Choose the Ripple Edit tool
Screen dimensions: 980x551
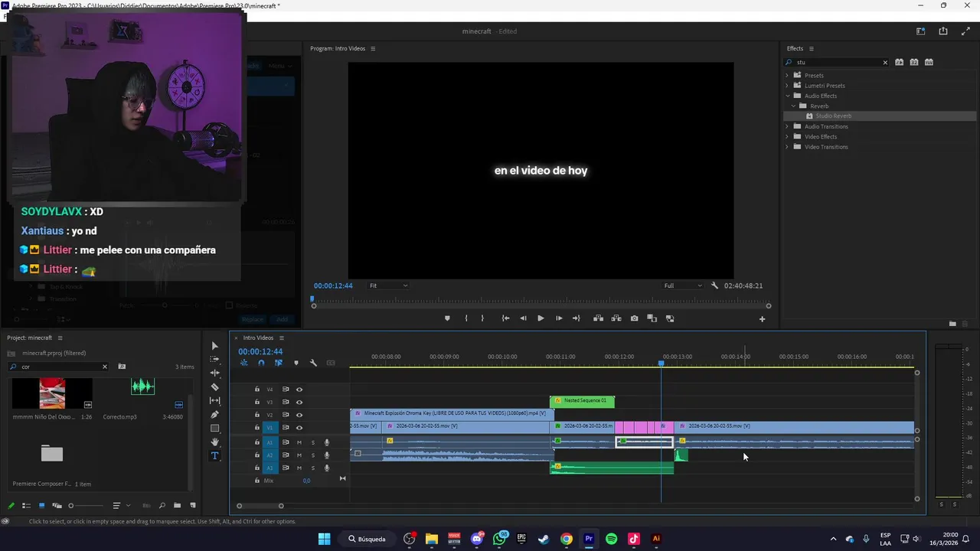coord(214,373)
